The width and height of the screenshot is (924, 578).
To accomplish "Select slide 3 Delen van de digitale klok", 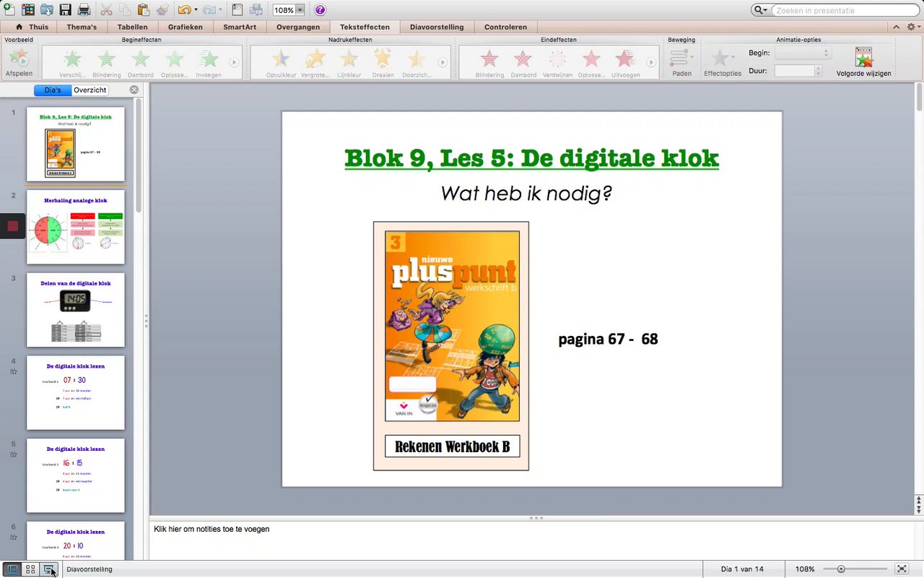I will pos(76,310).
